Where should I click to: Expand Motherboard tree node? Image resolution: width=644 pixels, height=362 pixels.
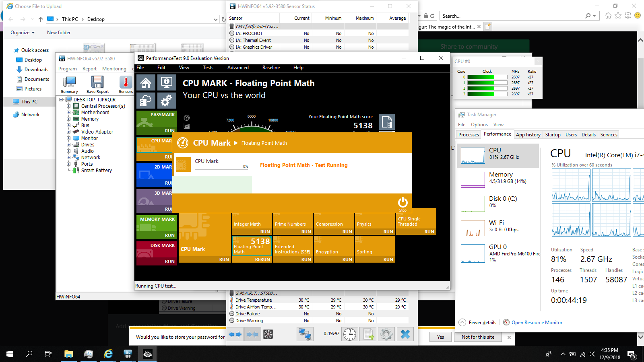pos(68,113)
